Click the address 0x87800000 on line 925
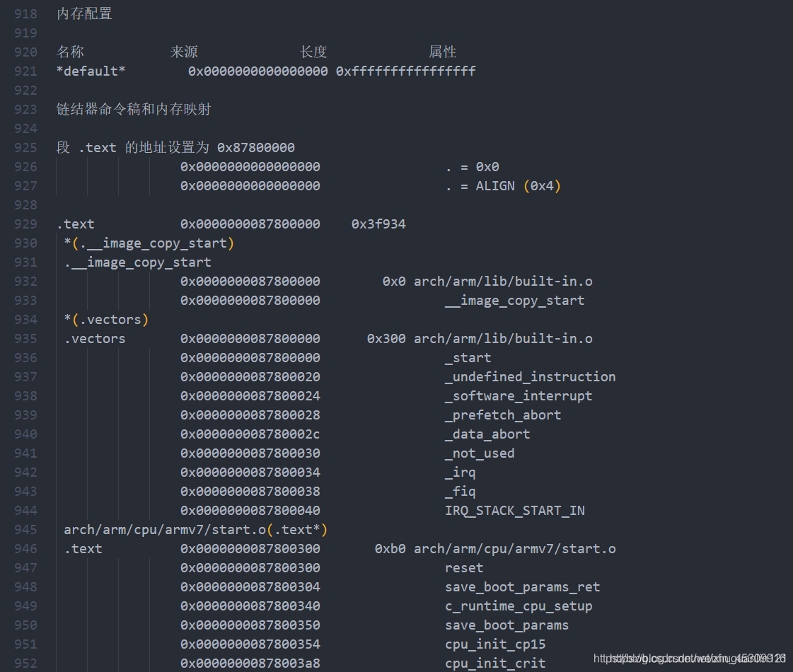Screen dimensions: 793x672 [256, 148]
